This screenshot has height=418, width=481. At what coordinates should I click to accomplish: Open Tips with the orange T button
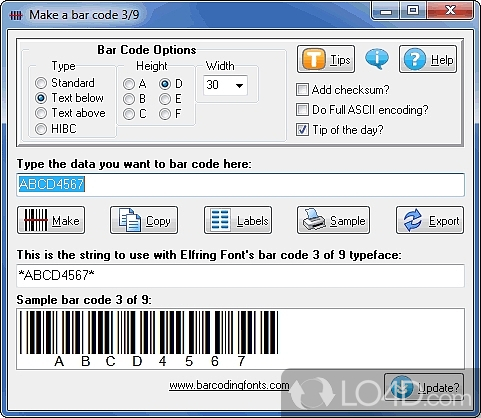coord(326,59)
